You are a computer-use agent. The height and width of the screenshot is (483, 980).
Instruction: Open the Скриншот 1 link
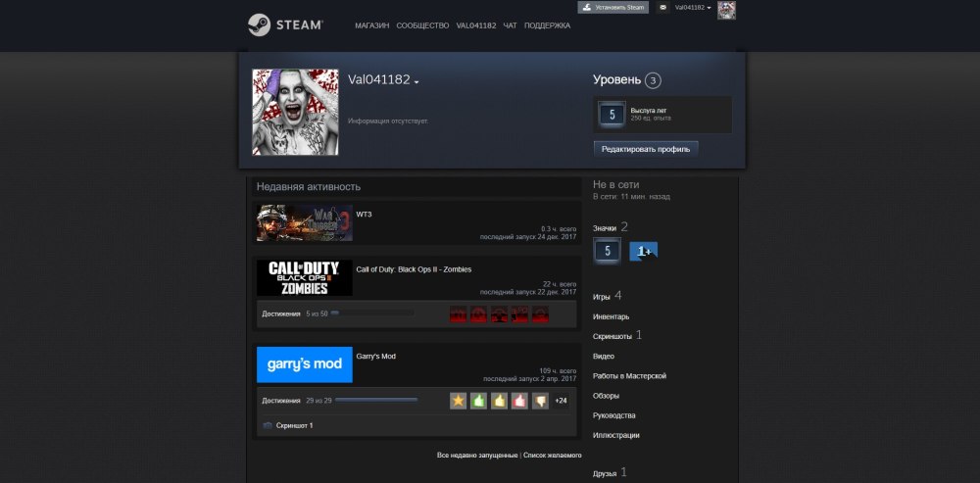294,425
